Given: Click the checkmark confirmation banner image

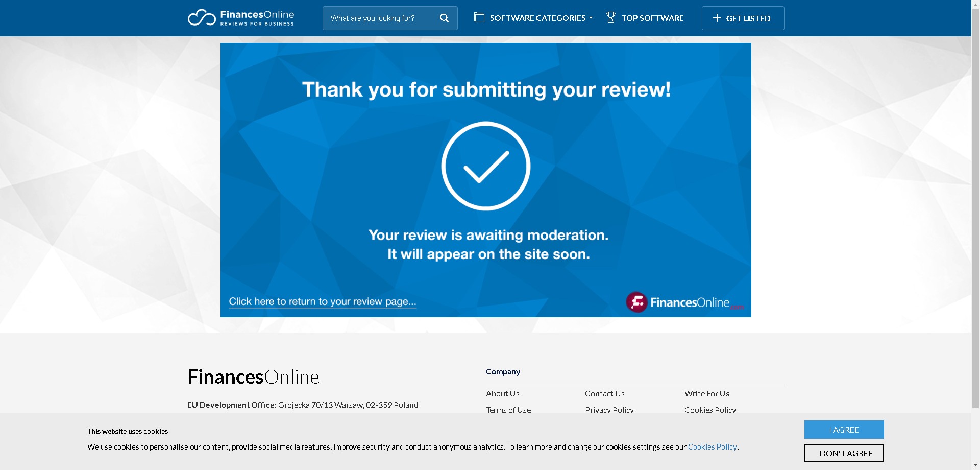Looking at the screenshot, I should 486,180.
